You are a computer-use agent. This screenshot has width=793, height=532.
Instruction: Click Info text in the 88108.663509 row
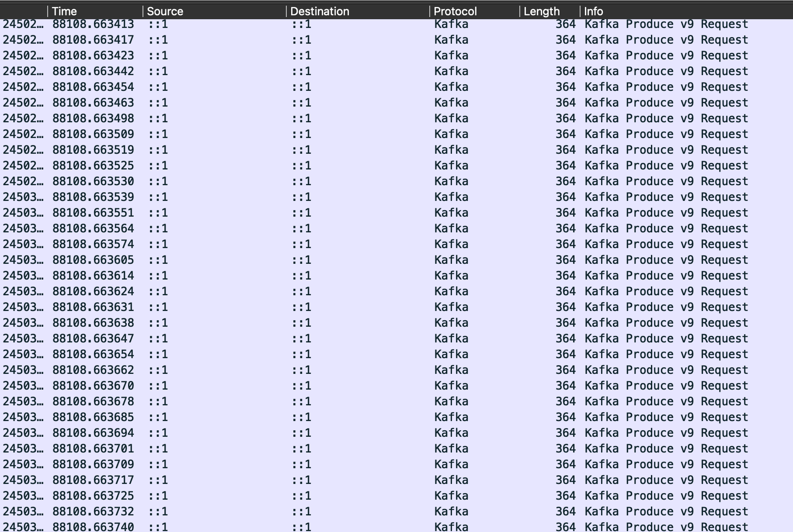tap(666, 134)
